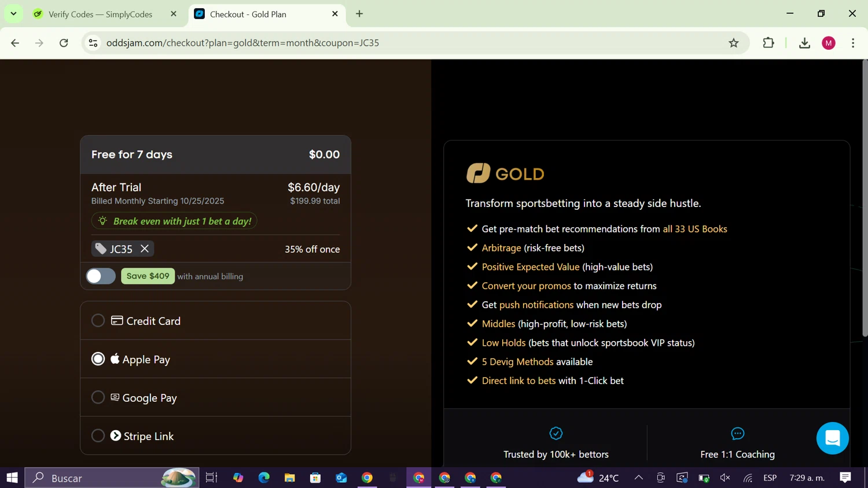View site information icon in address bar
Screen dimensions: 868x488
pyautogui.click(x=93, y=43)
